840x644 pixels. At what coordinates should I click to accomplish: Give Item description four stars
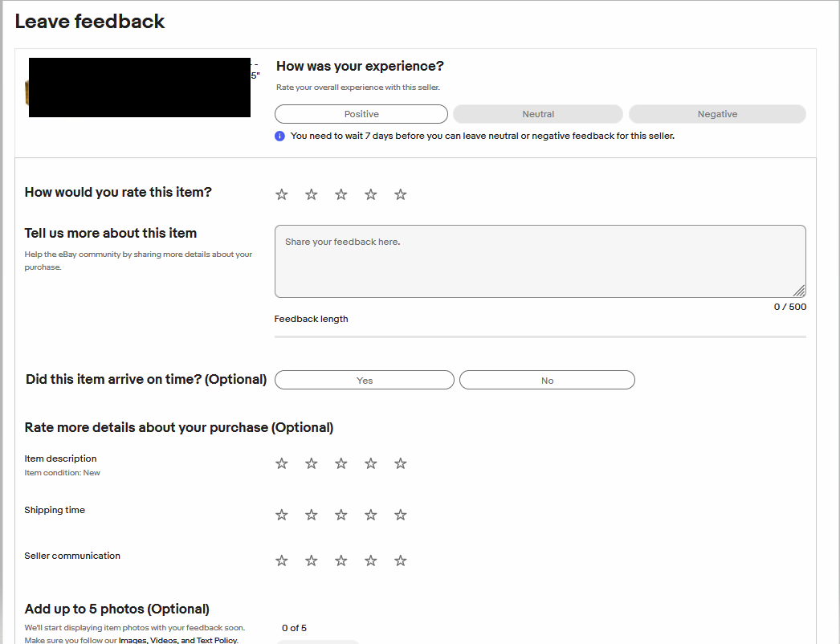tap(371, 463)
